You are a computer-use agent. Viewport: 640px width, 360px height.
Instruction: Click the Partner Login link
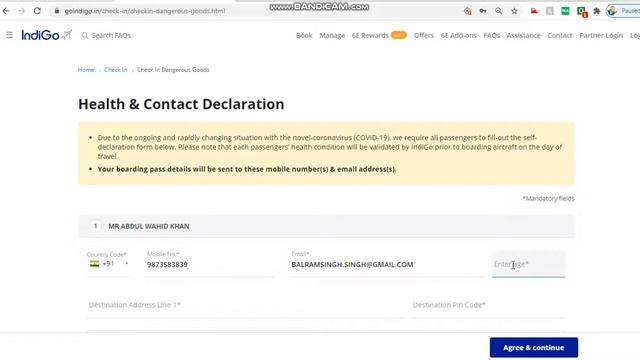coord(601,36)
